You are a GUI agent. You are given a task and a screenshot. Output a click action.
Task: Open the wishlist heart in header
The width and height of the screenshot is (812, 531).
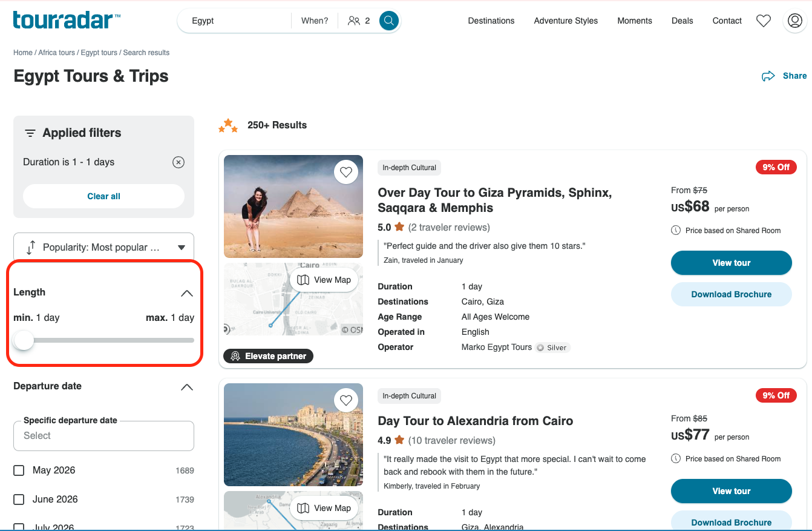click(x=764, y=21)
